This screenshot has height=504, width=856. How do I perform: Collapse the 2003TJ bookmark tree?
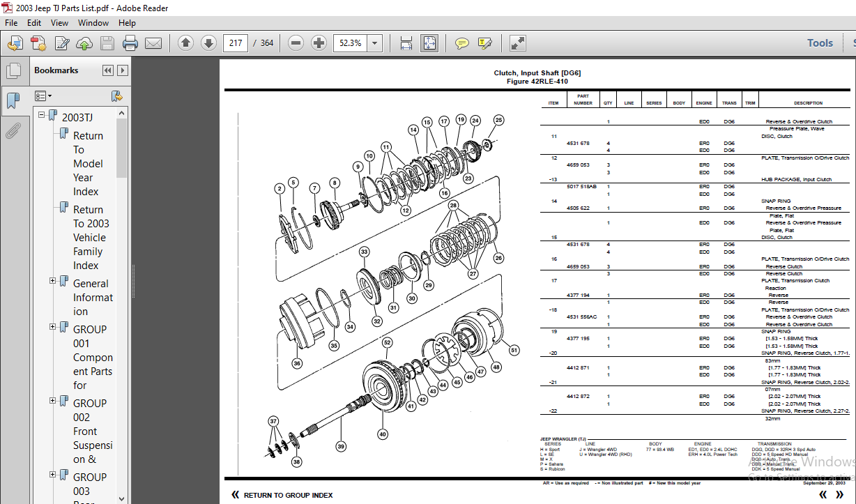click(42, 115)
